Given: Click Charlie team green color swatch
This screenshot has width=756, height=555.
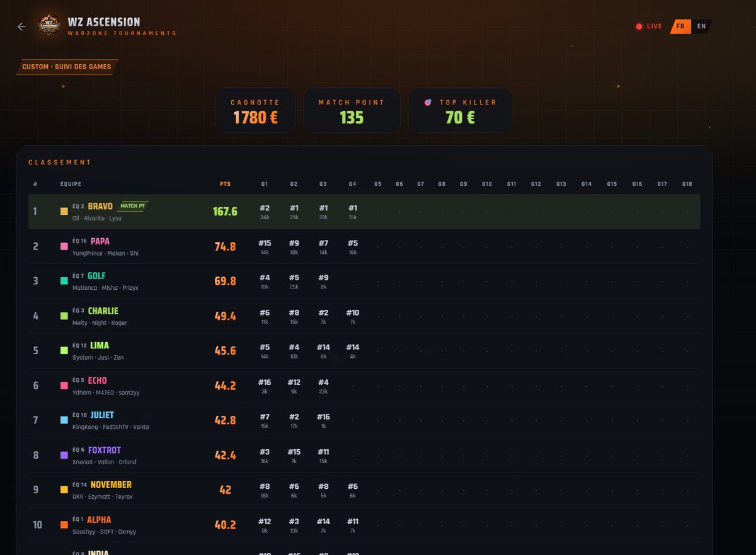Looking at the screenshot, I should (64, 316).
